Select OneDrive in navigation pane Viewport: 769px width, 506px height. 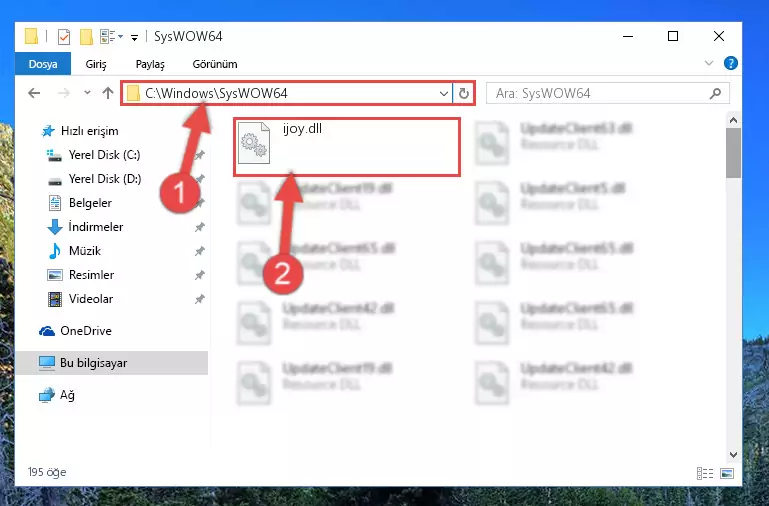click(86, 331)
